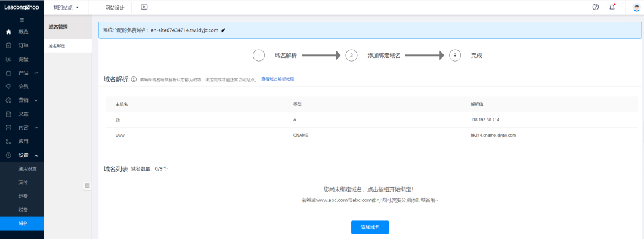Click the order clipboard icon beside 订单

8,45
